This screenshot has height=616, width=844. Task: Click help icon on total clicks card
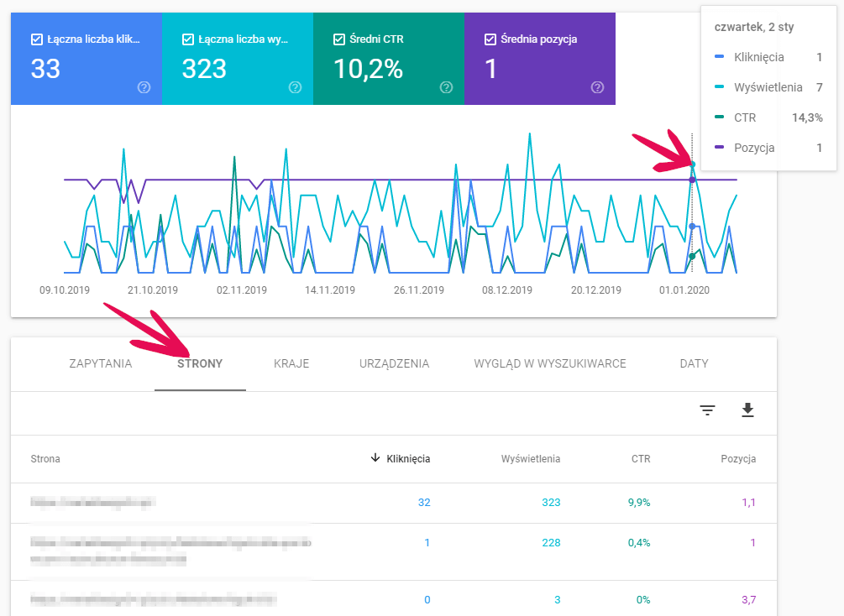tap(144, 87)
